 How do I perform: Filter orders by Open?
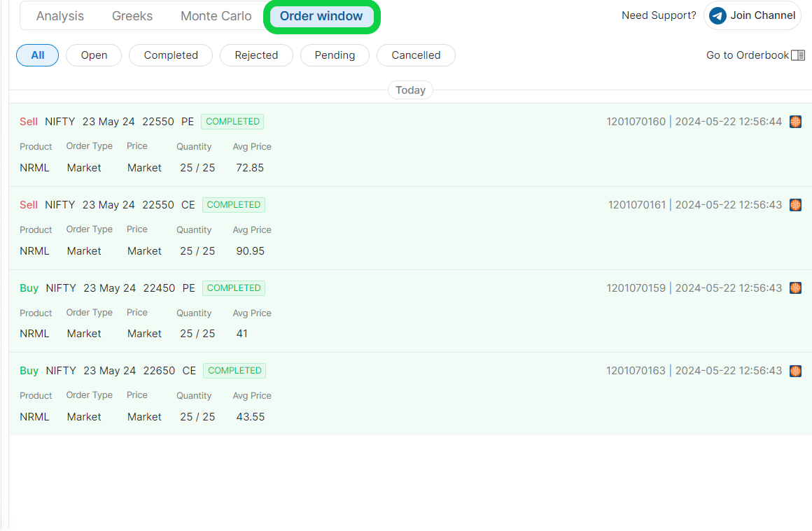click(94, 55)
